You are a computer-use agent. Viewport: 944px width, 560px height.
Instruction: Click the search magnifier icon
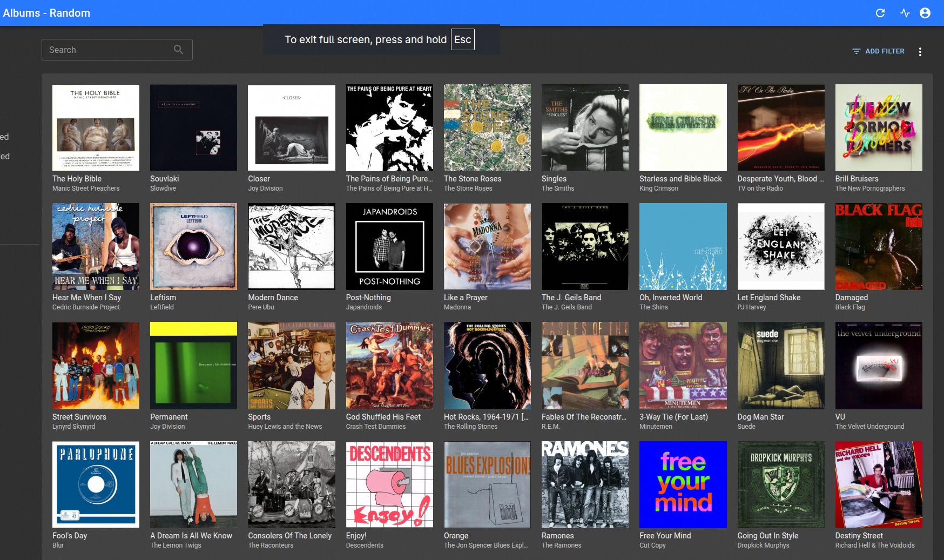point(179,50)
